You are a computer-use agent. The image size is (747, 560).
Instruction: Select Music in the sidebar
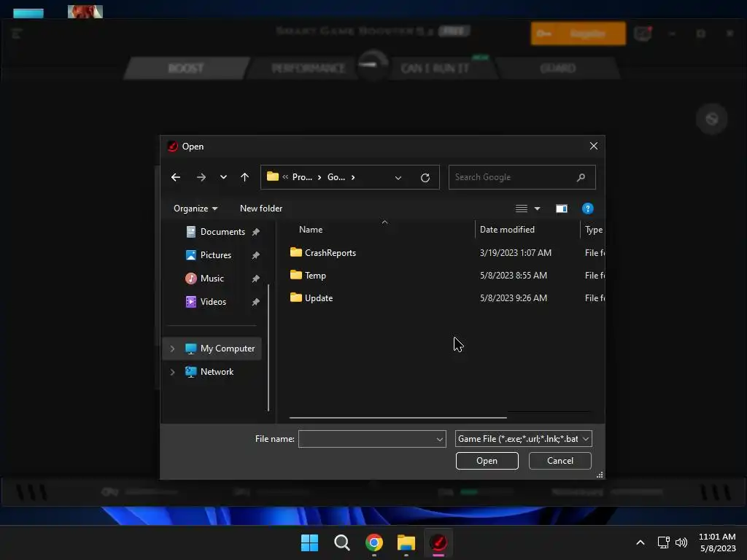212,279
